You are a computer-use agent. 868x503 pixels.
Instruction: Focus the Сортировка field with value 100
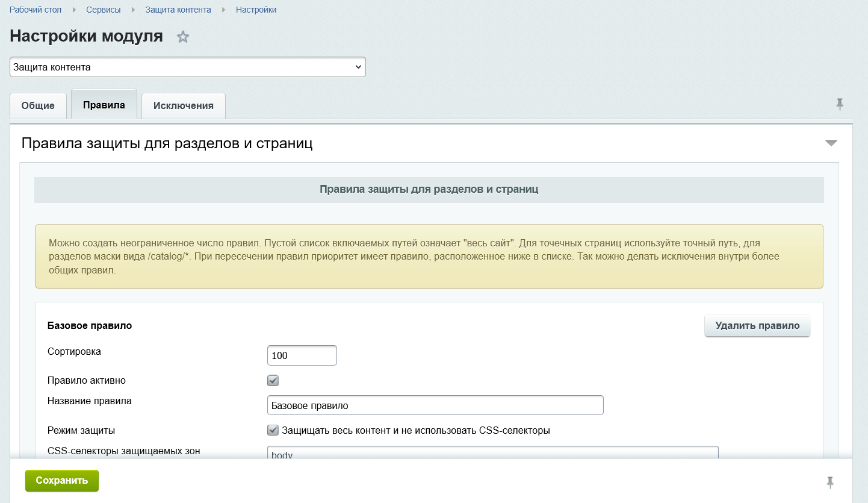point(302,355)
